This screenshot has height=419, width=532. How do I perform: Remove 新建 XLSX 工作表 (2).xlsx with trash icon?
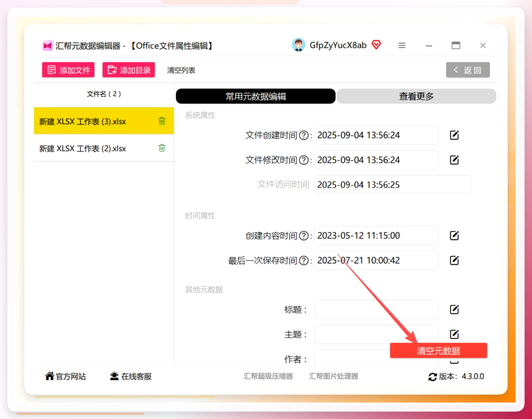pos(162,148)
